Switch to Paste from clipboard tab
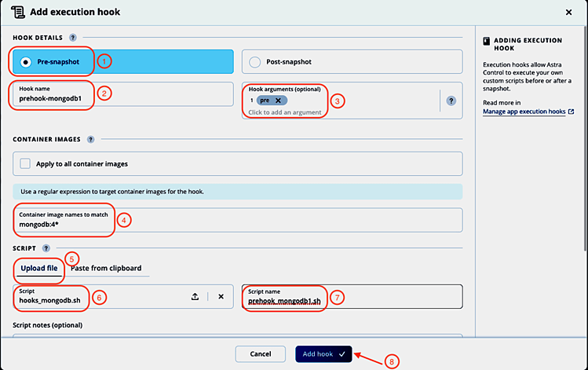 (106, 268)
